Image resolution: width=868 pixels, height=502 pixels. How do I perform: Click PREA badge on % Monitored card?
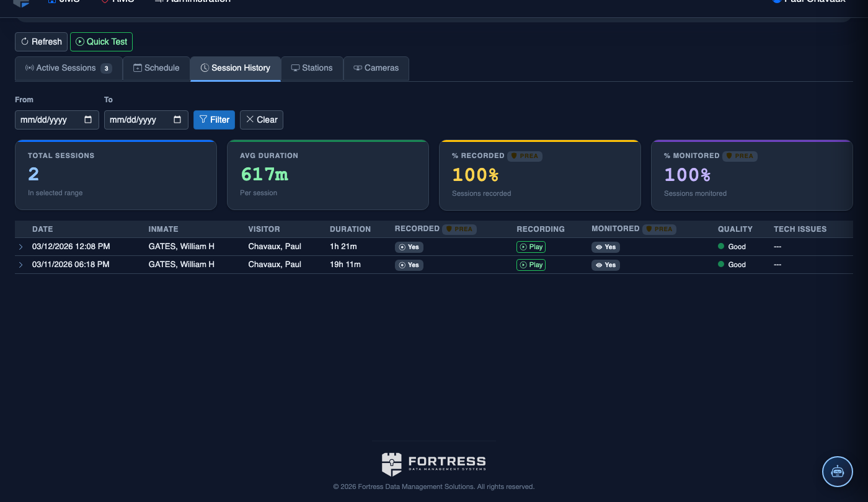[x=740, y=156]
